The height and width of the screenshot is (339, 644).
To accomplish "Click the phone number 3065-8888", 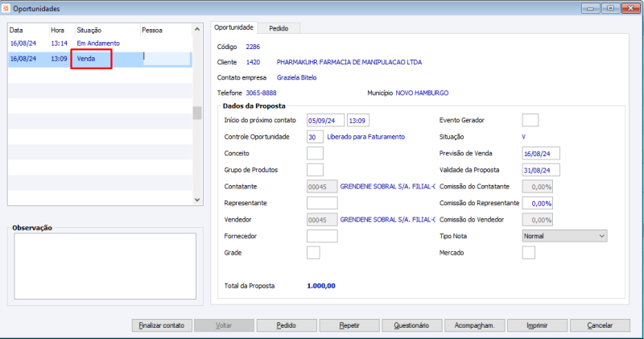I will pyautogui.click(x=261, y=93).
